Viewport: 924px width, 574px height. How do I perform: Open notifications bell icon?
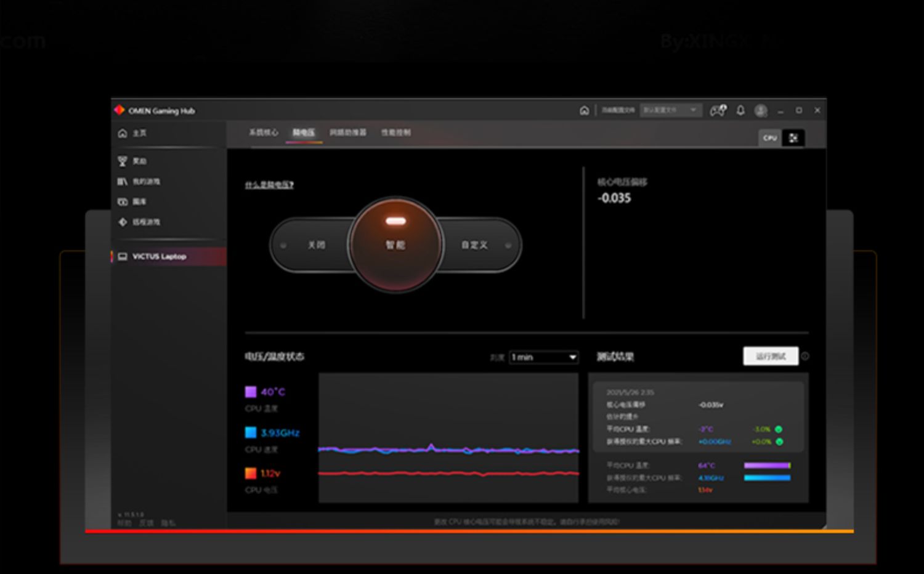point(740,110)
